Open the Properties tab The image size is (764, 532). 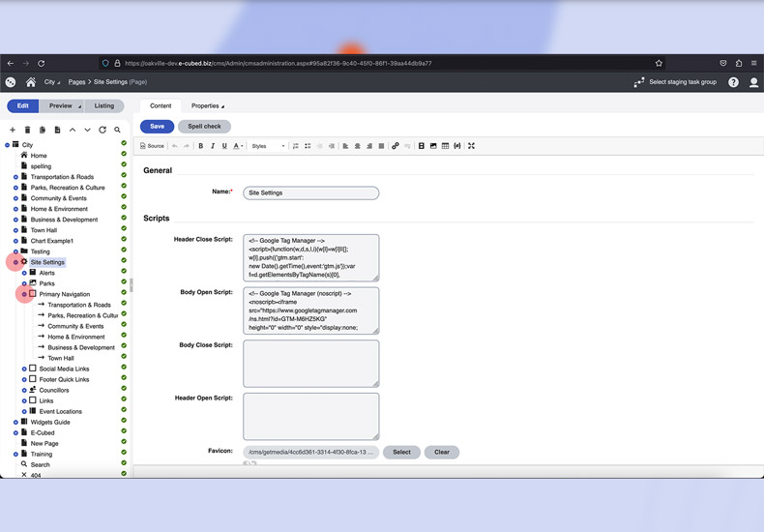206,106
